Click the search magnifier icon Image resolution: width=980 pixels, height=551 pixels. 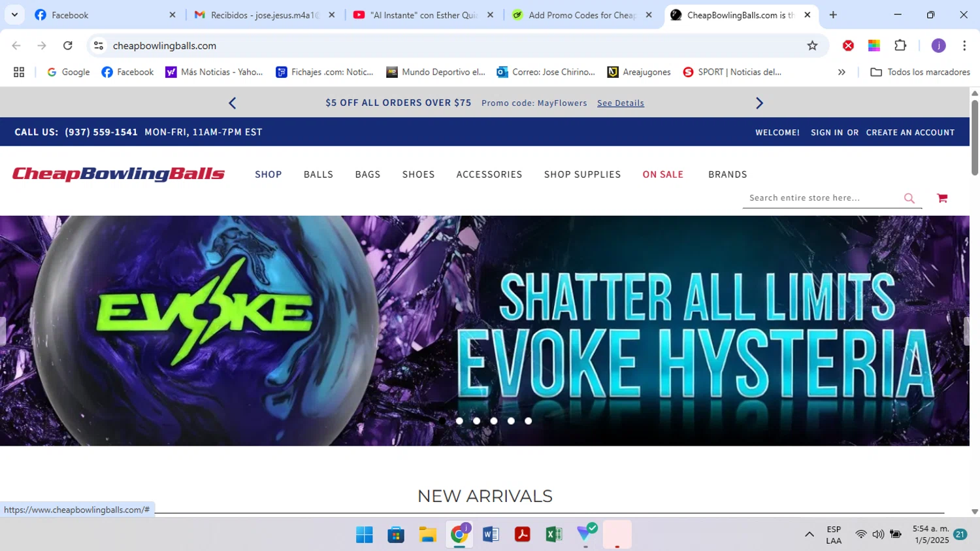click(x=909, y=198)
